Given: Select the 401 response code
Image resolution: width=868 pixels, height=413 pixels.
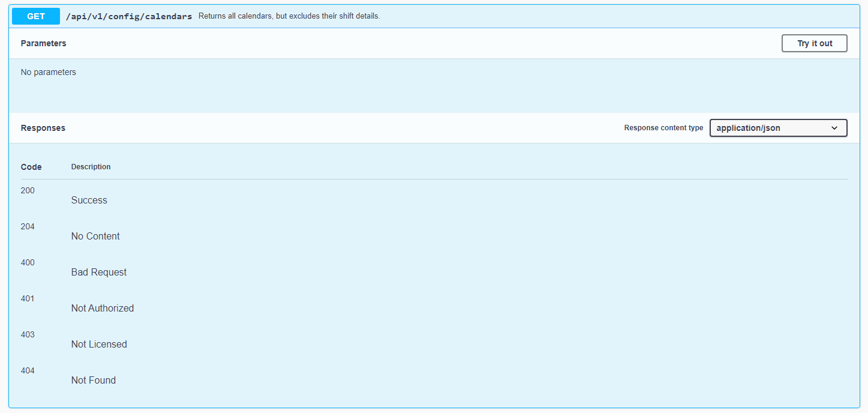Looking at the screenshot, I should click(28, 298).
